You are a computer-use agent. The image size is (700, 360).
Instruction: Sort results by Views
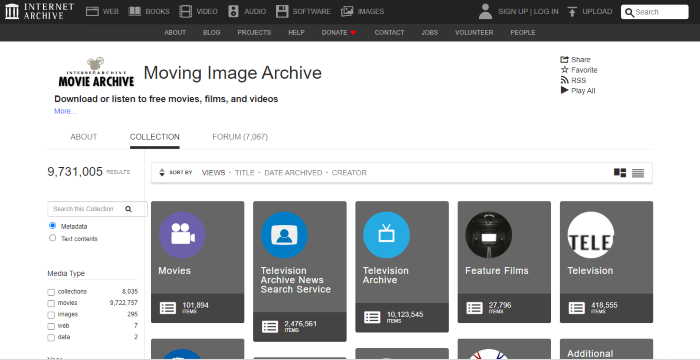(x=213, y=172)
